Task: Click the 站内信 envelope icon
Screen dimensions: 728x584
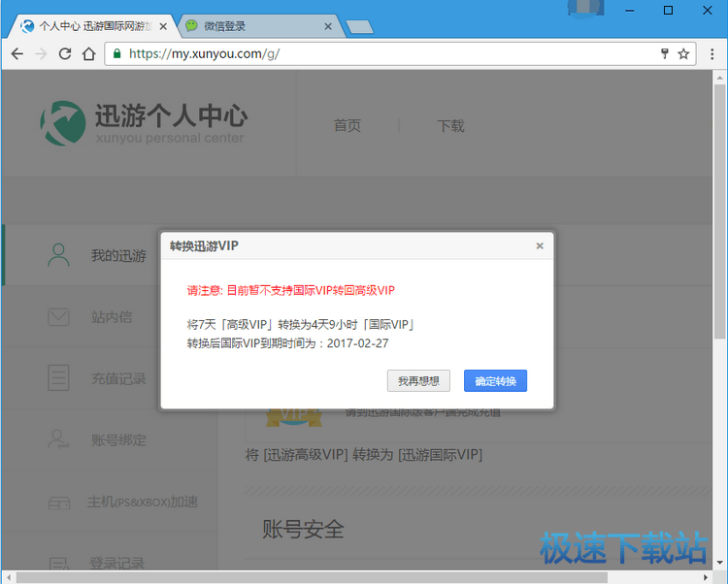Action: point(58,317)
